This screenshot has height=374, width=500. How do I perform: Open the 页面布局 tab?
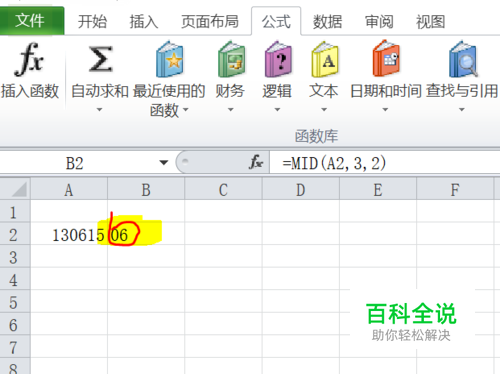pos(210,22)
